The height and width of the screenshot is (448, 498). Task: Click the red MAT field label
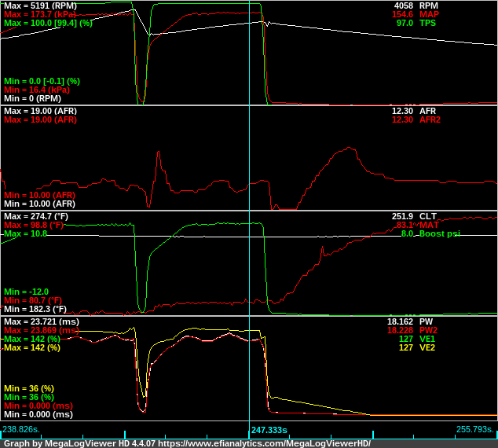point(430,225)
